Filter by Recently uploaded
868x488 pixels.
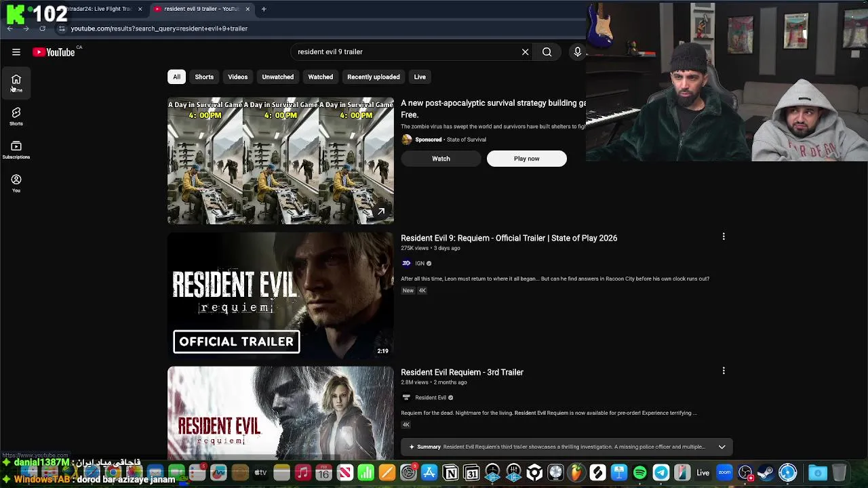coord(373,77)
